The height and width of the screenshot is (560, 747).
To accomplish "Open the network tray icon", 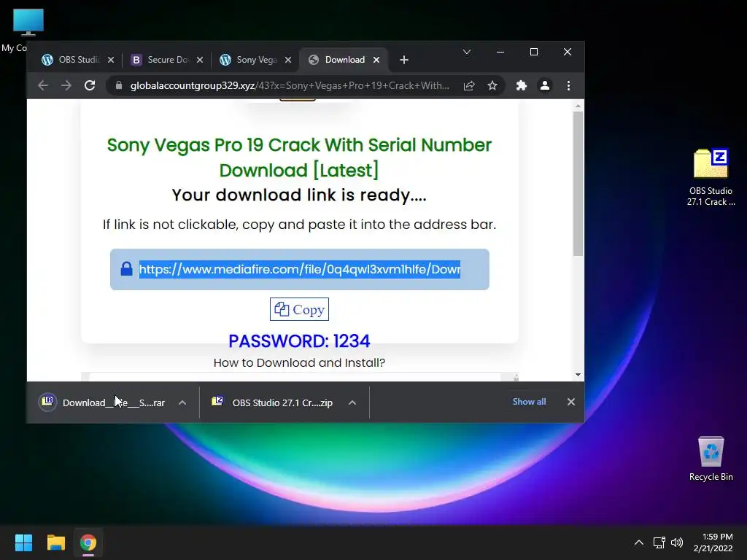I will [659, 542].
